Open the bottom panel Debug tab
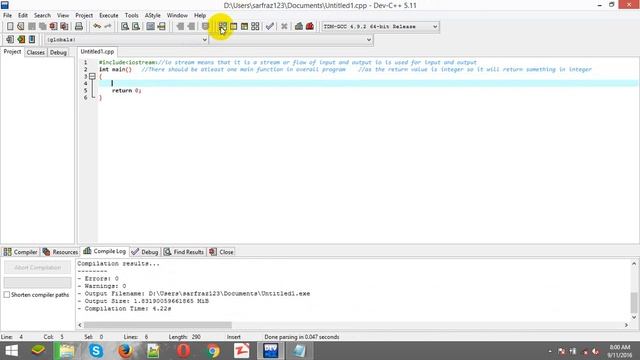Image resolution: width=640 pixels, height=360 pixels. 145,252
